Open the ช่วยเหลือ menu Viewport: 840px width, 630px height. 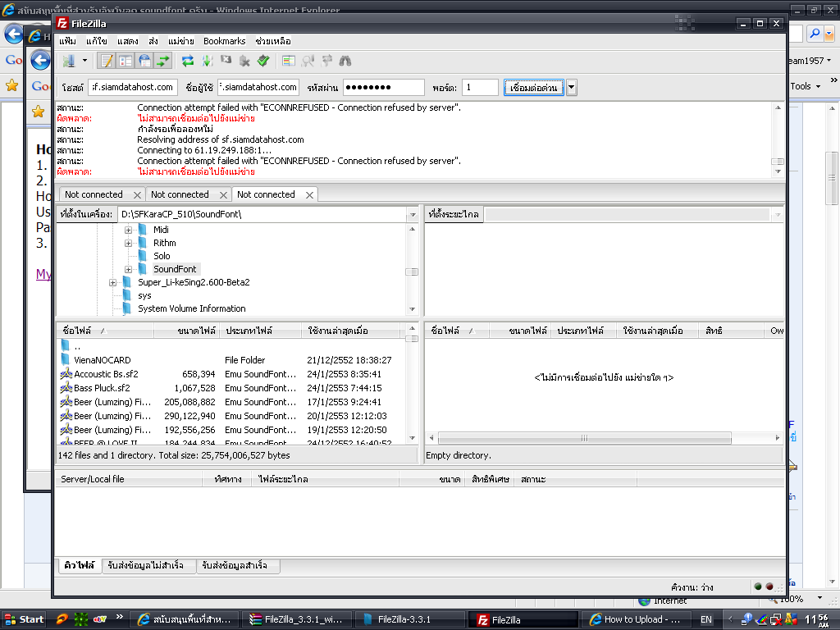(273, 41)
